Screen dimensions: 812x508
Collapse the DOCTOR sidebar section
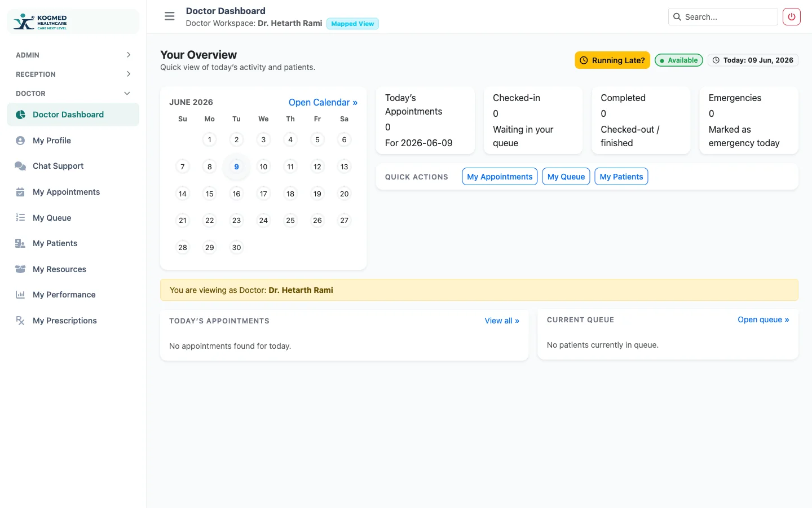(x=73, y=93)
